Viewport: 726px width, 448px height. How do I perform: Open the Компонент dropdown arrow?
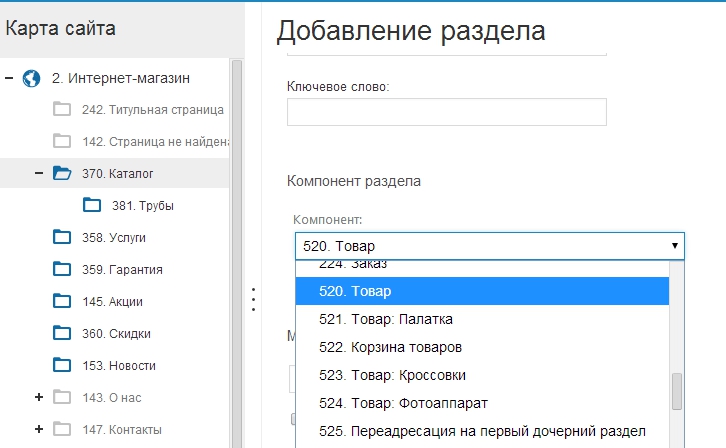click(x=675, y=245)
